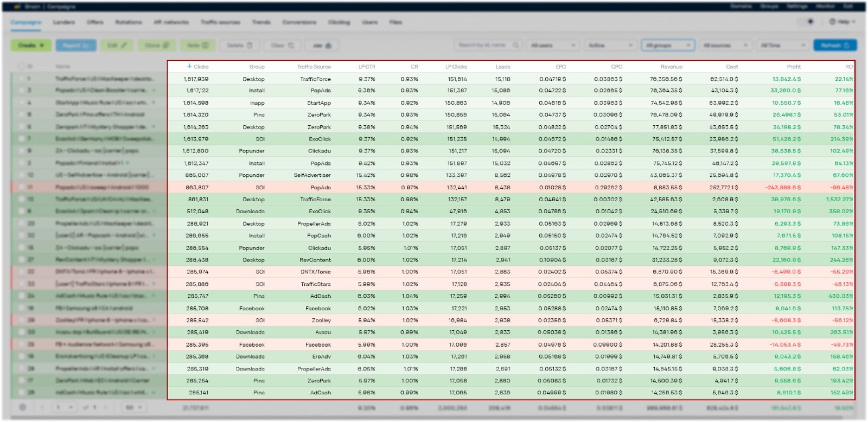This screenshot has height=422, width=868.
Task: Click the -243,888.6 $ profit value
Action: (x=783, y=187)
